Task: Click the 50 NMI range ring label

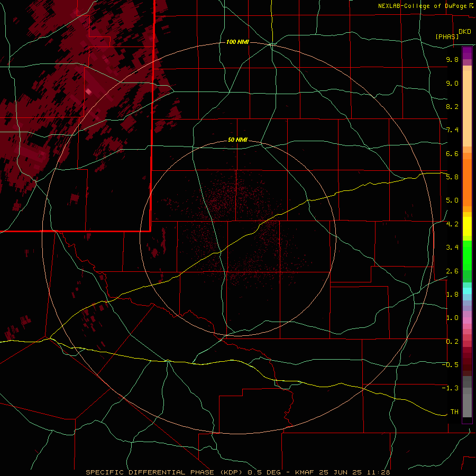Action: 237,140
